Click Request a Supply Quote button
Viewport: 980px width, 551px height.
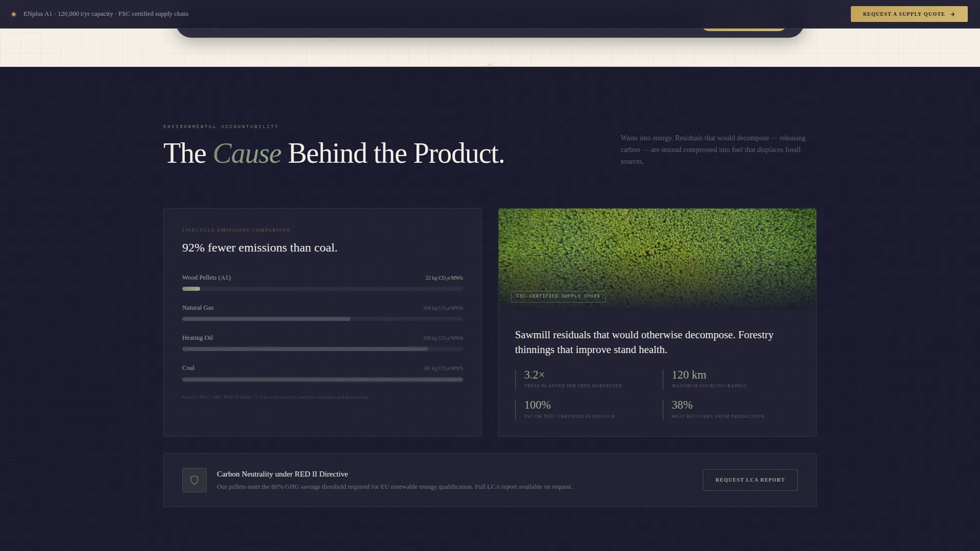(x=909, y=14)
